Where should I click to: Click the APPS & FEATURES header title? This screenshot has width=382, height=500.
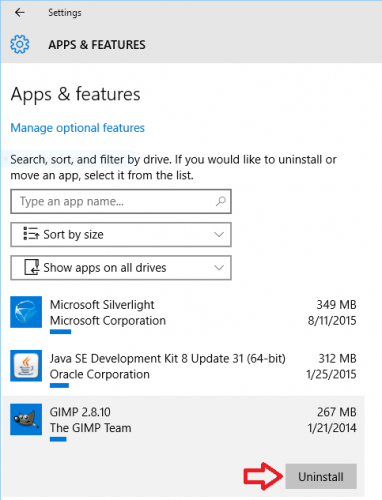coord(97,45)
